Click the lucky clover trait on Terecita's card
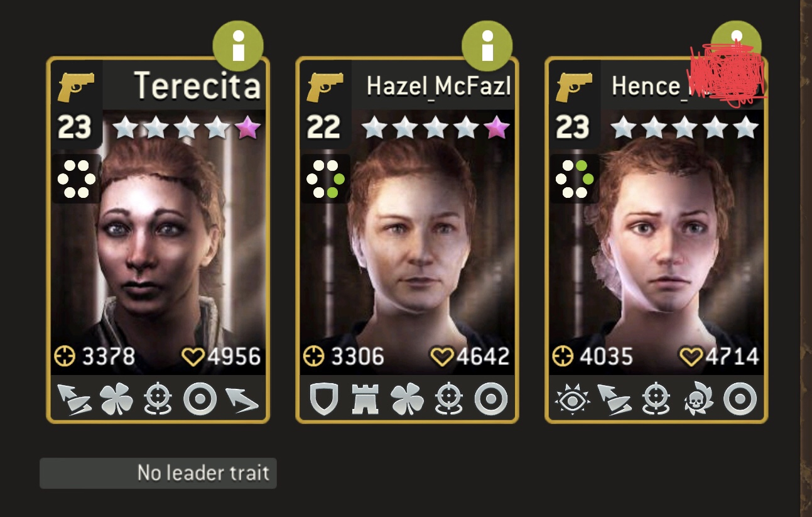 click(117, 399)
